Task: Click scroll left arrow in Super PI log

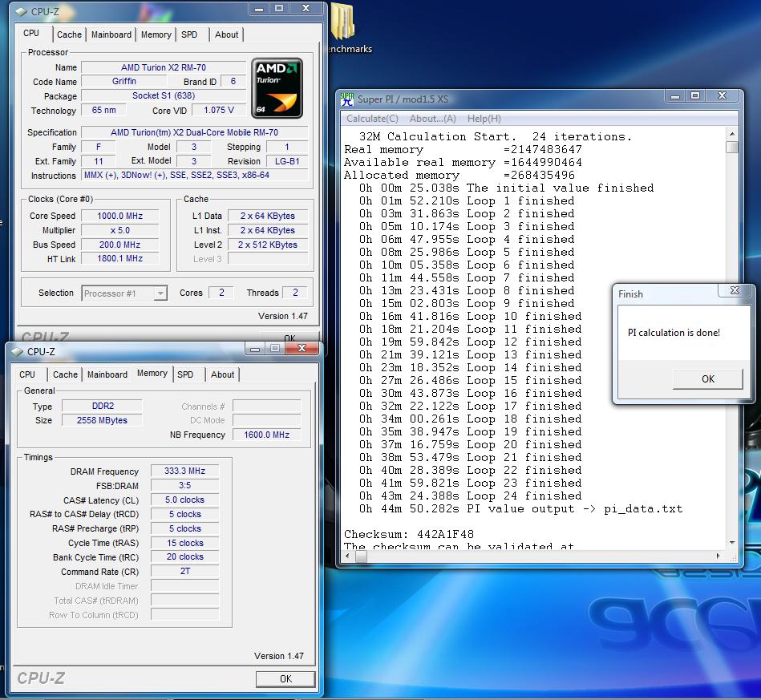Action: pos(347,556)
